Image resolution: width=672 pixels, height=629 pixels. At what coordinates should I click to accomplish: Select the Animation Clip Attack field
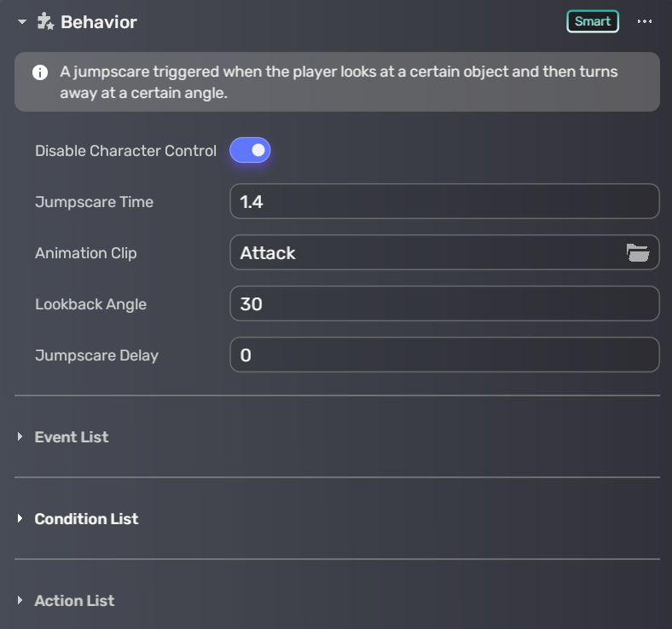(426, 253)
